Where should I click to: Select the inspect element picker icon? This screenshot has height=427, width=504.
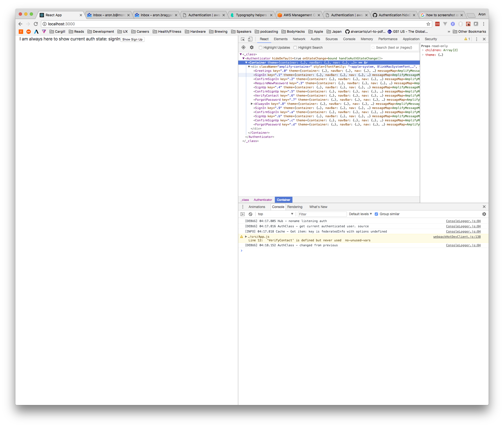click(x=242, y=39)
